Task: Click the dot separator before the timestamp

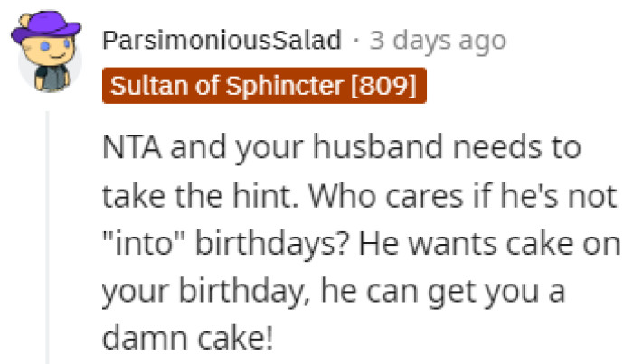Action: (x=356, y=41)
